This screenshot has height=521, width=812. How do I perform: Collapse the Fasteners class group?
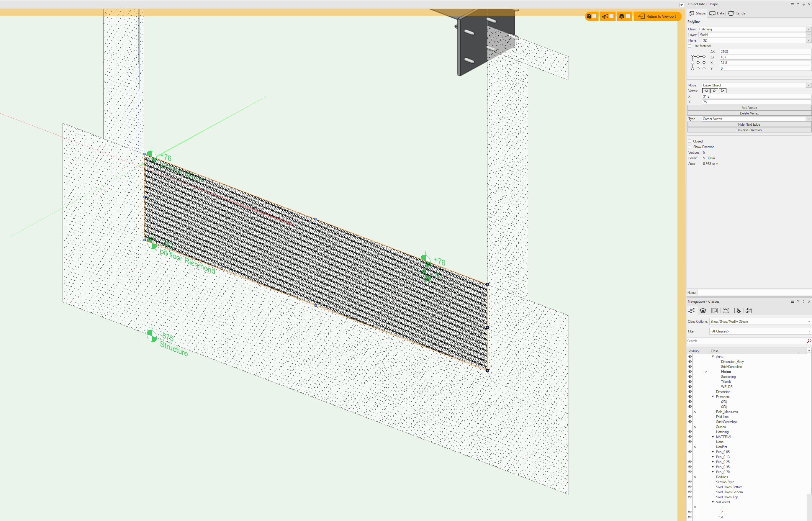click(x=713, y=397)
